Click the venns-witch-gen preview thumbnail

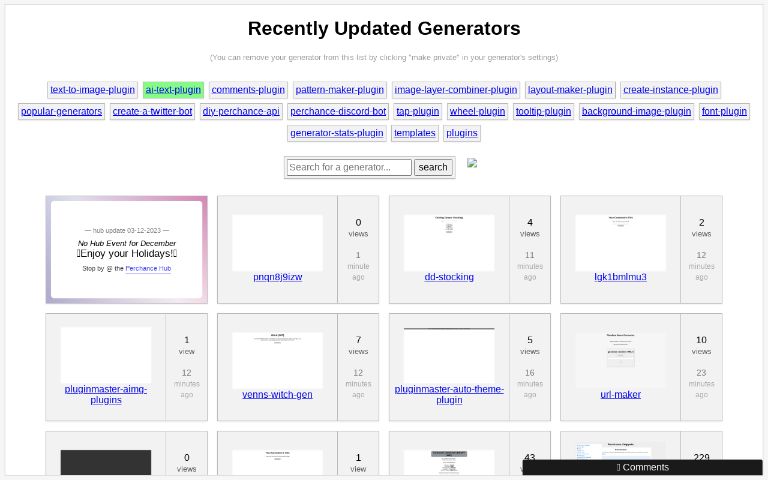[x=277, y=360]
